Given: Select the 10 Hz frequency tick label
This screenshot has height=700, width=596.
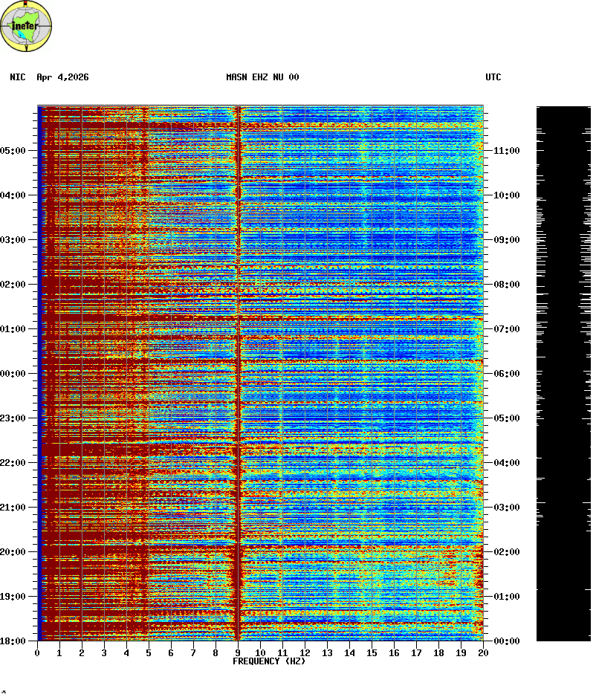Looking at the screenshot, I should click(x=260, y=653).
